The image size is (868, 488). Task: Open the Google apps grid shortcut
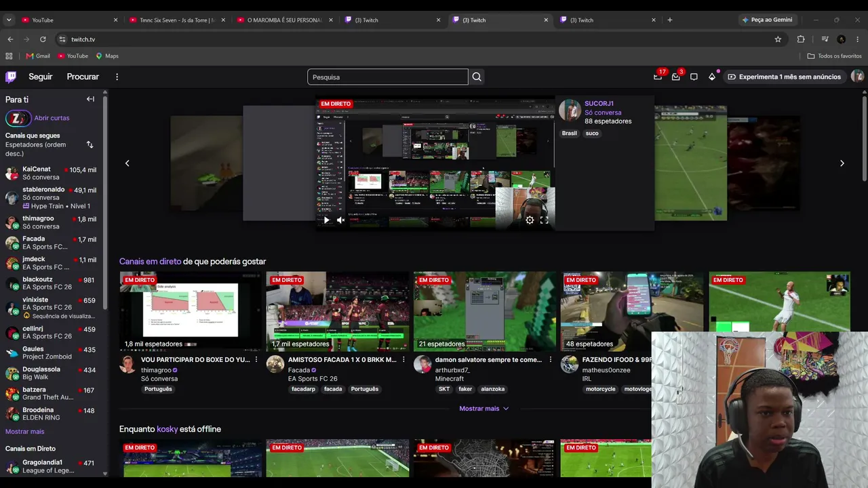pos(9,56)
